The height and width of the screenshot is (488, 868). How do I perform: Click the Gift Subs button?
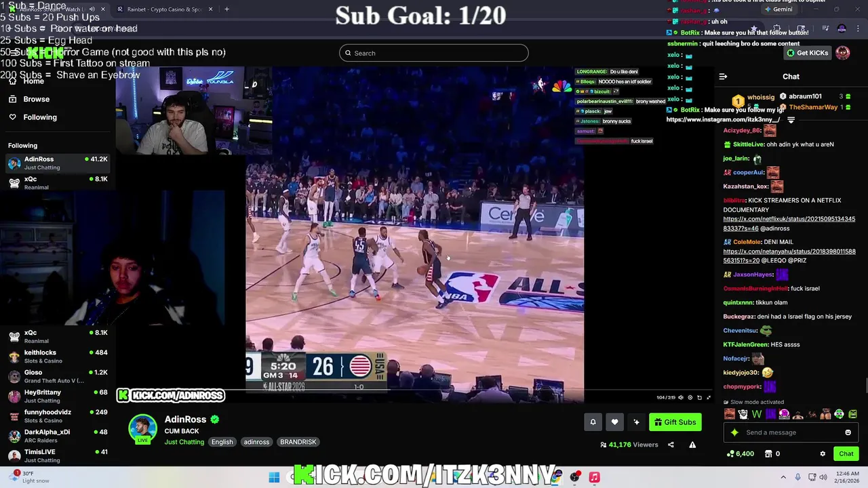click(675, 422)
